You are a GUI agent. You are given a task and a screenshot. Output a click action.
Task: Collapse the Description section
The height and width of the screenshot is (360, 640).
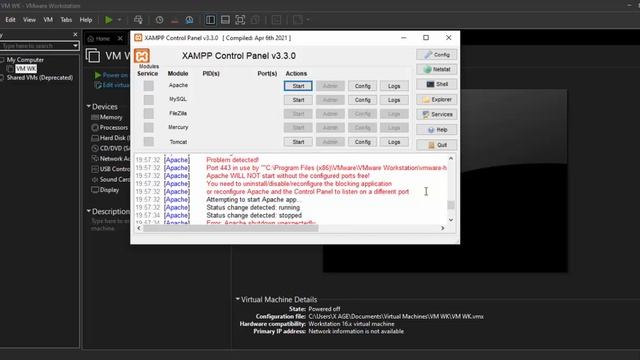pos(89,211)
